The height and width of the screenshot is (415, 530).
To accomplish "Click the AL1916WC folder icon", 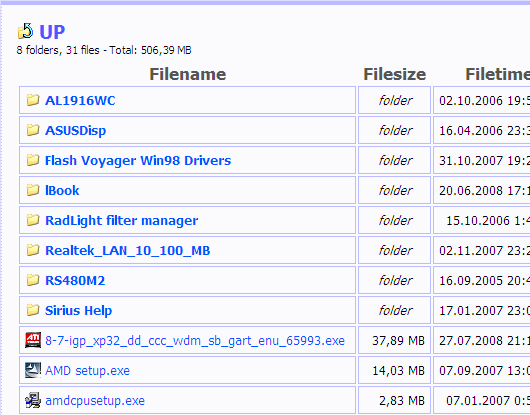I will click(33, 100).
